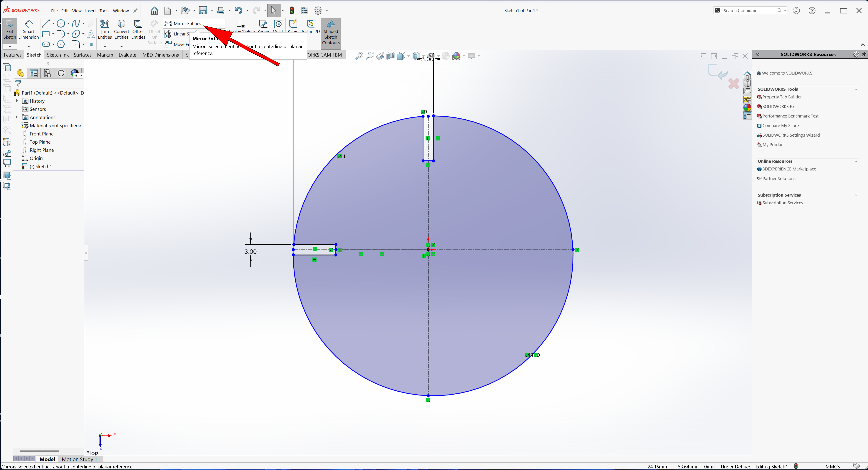The width and height of the screenshot is (868, 470).
Task: Toggle the Instant2D button
Action: (x=310, y=26)
